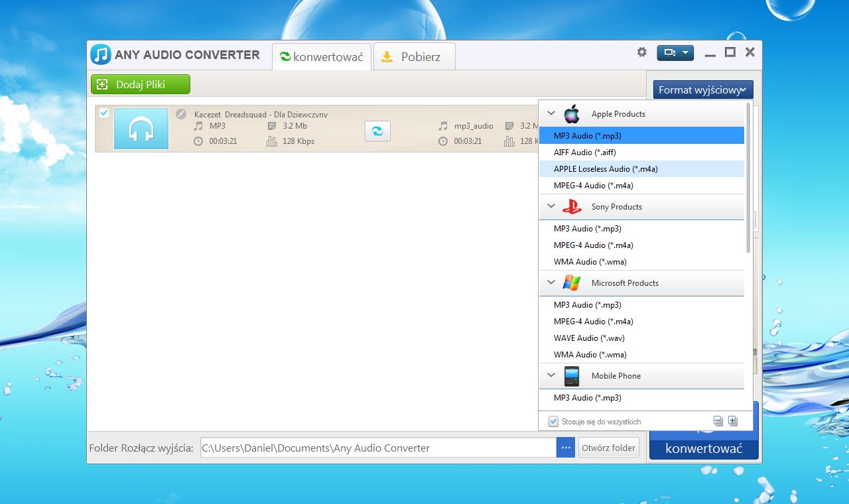Click the Apple logo icon
This screenshot has height=504, width=849.
(x=572, y=114)
